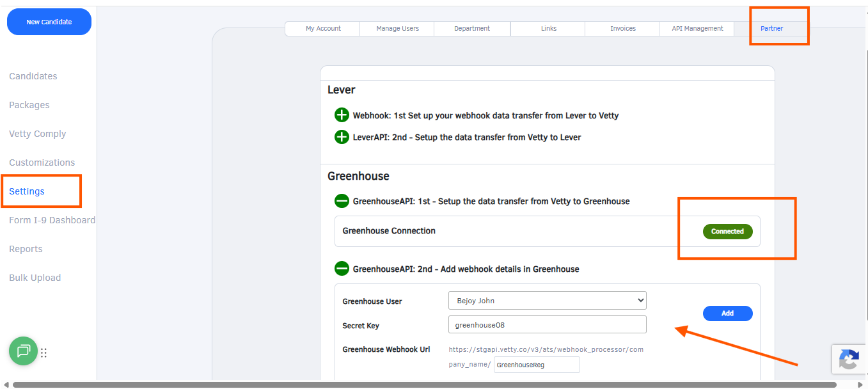Click the New Candidate button
The width and height of the screenshot is (868, 389).
click(x=49, y=22)
